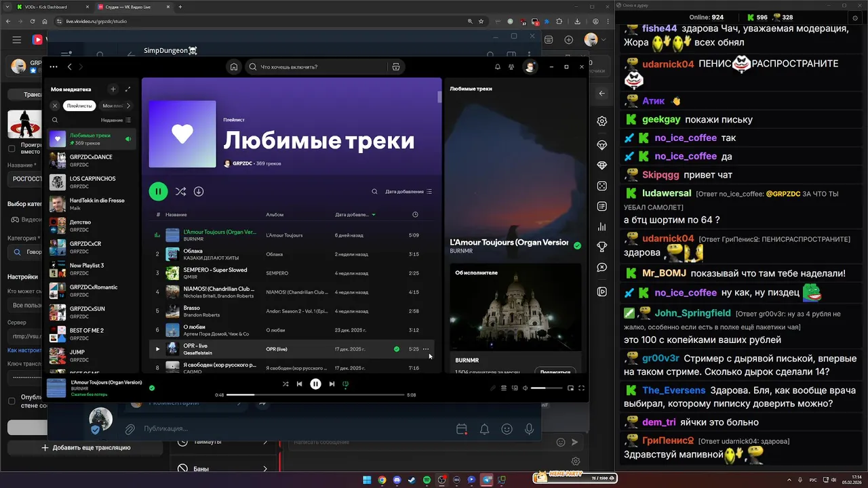
Task: Select Плейлисты filter chip
Action: pyautogui.click(x=79, y=106)
